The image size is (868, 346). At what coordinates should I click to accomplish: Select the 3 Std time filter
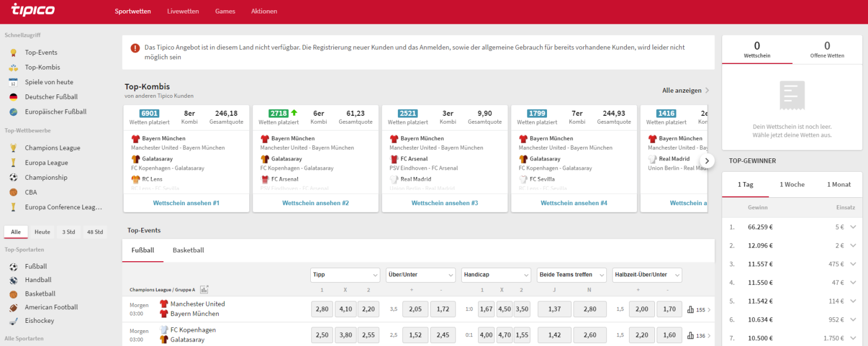pos(68,232)
